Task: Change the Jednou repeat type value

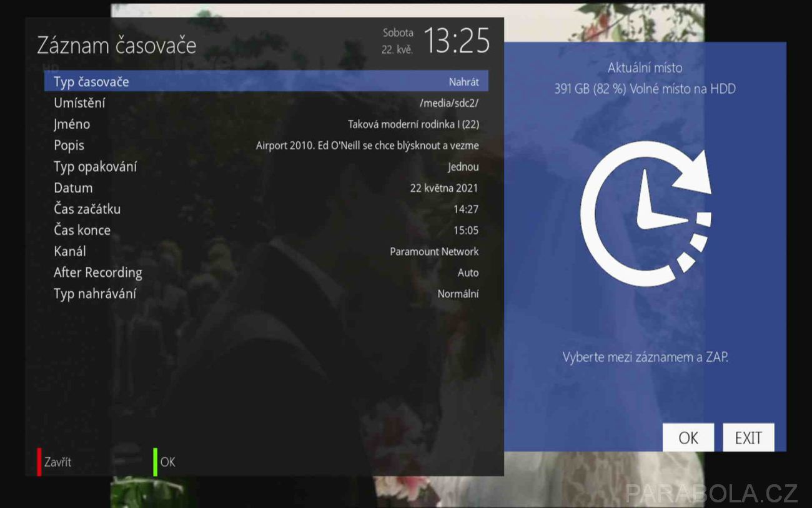Action: tap(463, 167)
